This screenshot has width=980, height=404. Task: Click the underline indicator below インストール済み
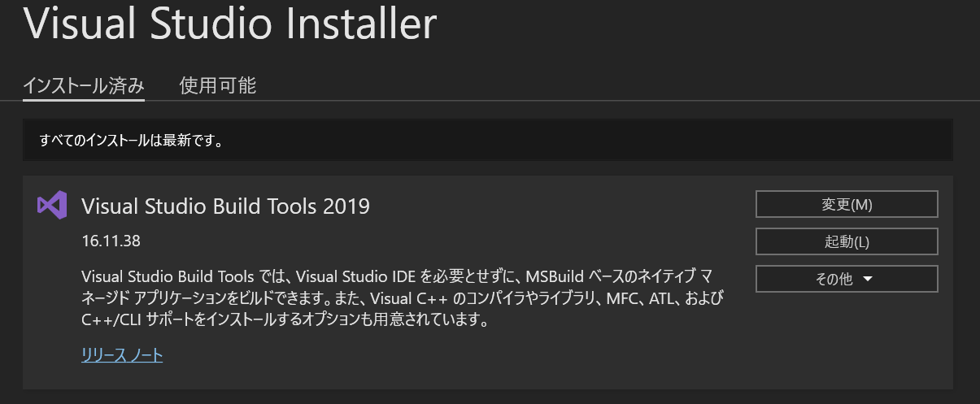click(84, 100)
